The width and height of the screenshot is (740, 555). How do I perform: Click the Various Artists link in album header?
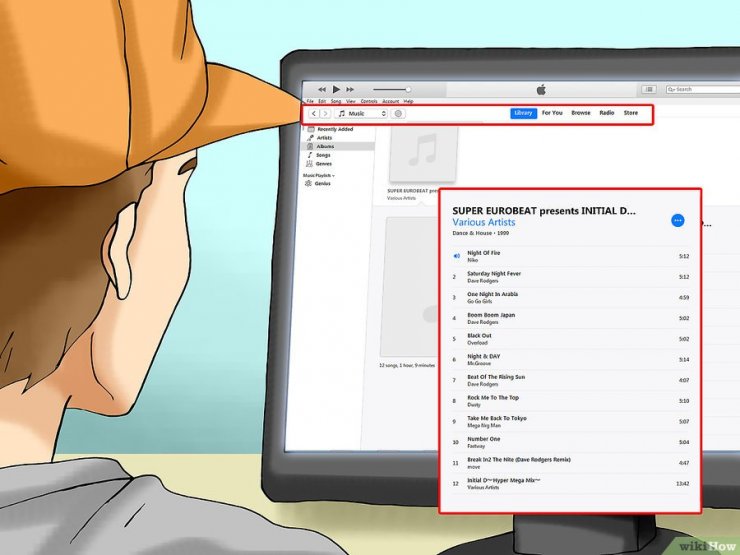point(484,222)
